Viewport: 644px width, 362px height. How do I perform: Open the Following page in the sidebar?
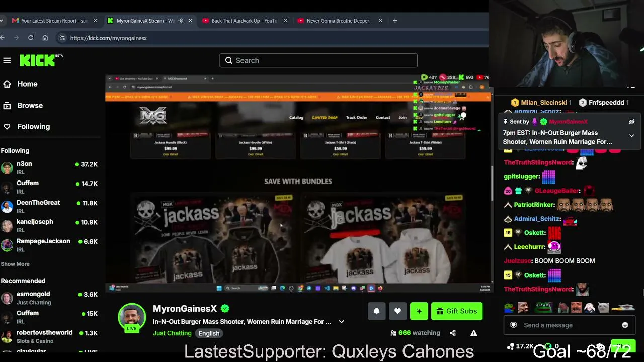[x=33, y=127]
